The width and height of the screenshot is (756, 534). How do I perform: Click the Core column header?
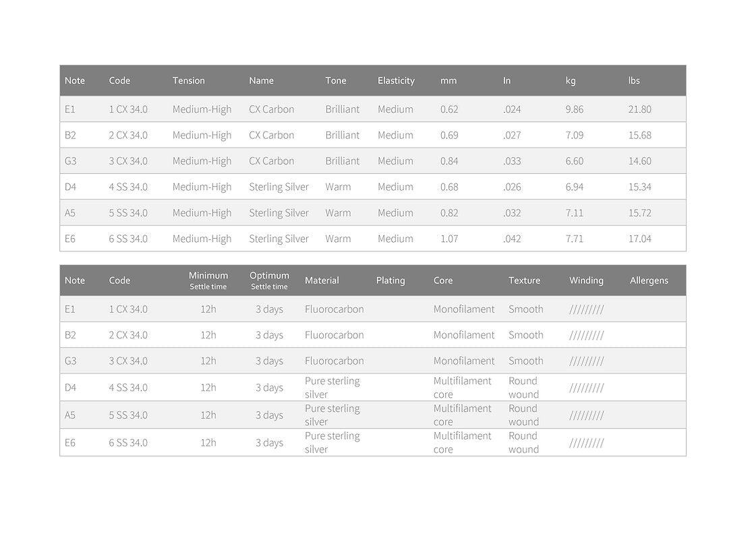pos(443,280)
